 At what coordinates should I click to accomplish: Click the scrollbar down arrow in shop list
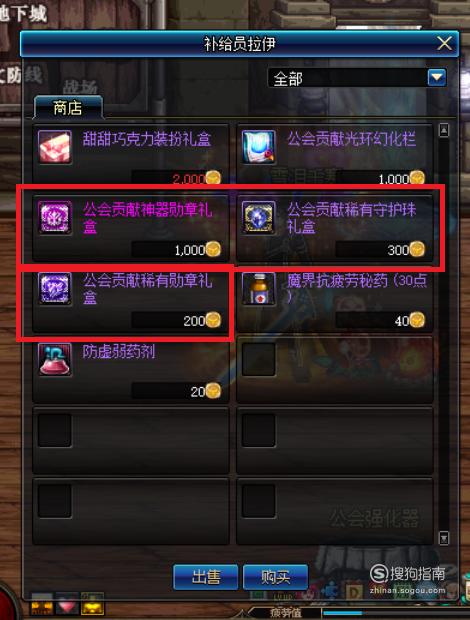pos(444,538)
